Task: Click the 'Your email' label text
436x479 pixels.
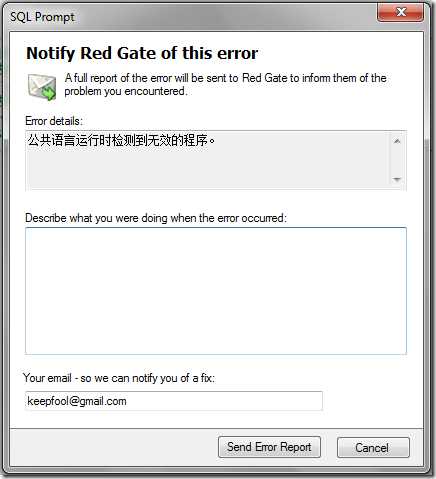Action: click(x=119, y=378)
